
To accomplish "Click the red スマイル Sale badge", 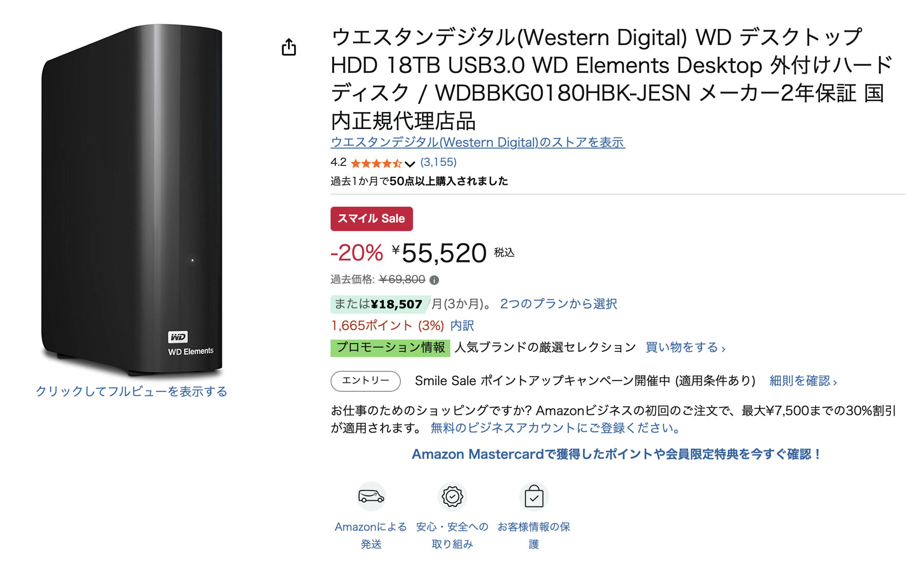I will coord(371,218).
